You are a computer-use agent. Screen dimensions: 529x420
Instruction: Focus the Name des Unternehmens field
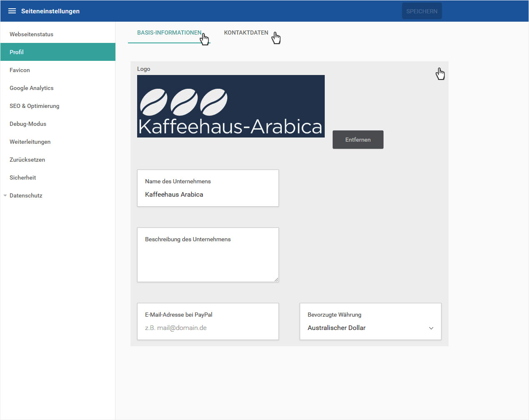208,188
